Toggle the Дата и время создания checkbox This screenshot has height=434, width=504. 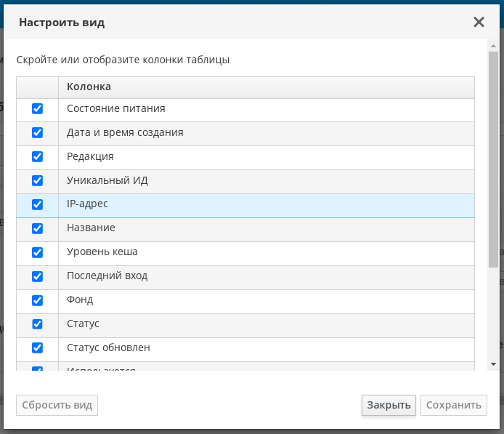(37, 133)
